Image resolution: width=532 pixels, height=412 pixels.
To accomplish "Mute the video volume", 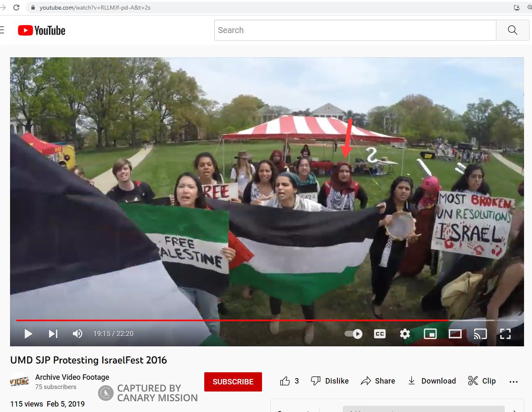I will point(77,333).
